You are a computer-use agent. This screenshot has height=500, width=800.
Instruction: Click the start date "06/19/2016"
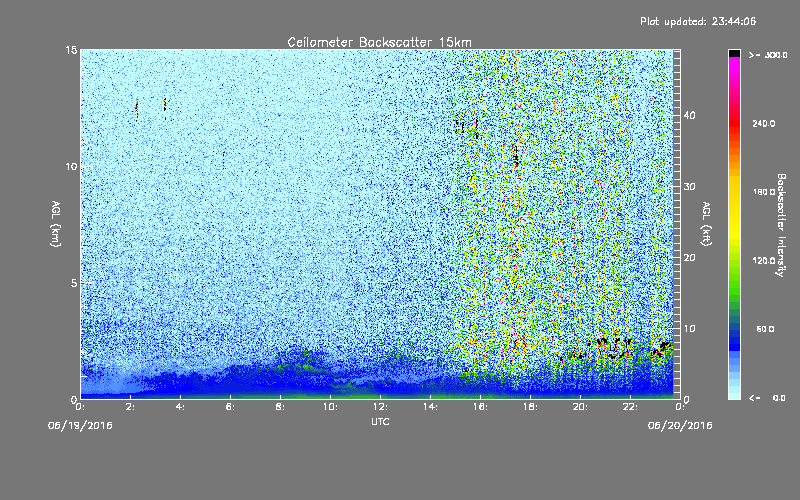click(x=80, y=426)
